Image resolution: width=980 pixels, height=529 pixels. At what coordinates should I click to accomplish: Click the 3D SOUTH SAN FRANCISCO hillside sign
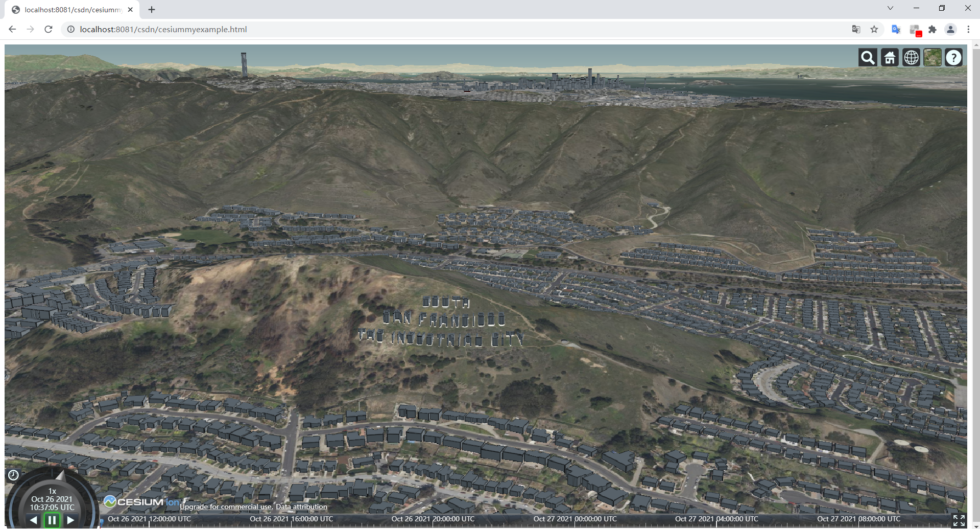click(441, 322)
